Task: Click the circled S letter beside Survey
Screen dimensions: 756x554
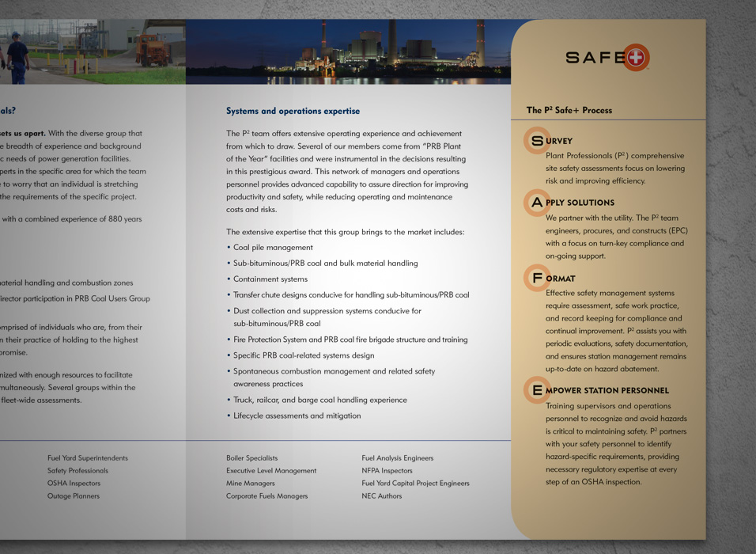Action: click(x=537, y=140)
